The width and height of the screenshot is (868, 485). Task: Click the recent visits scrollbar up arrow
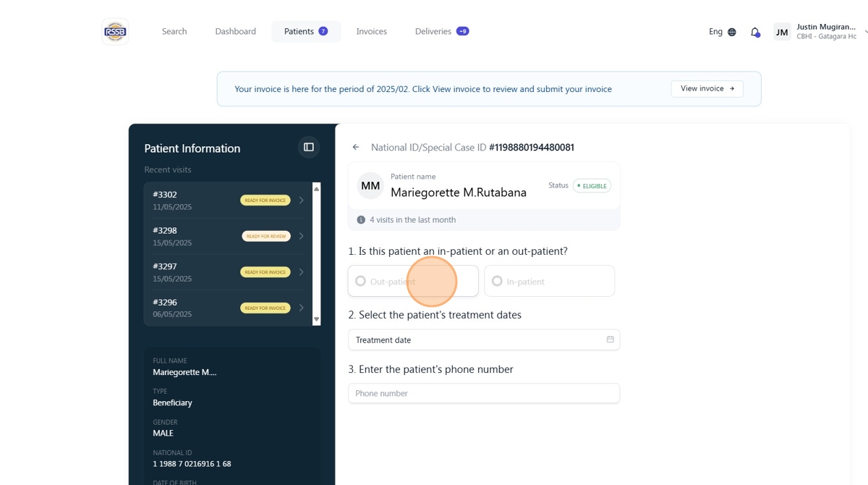[316, 188]
